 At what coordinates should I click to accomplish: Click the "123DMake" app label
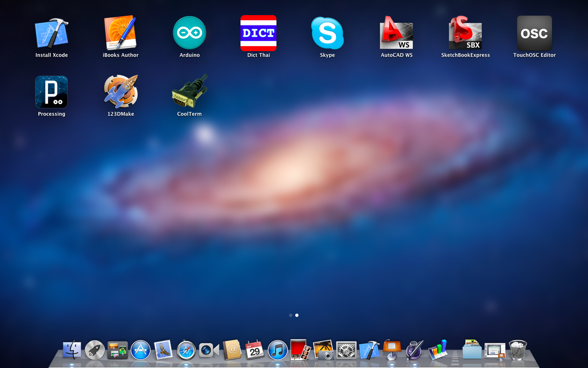120,114
